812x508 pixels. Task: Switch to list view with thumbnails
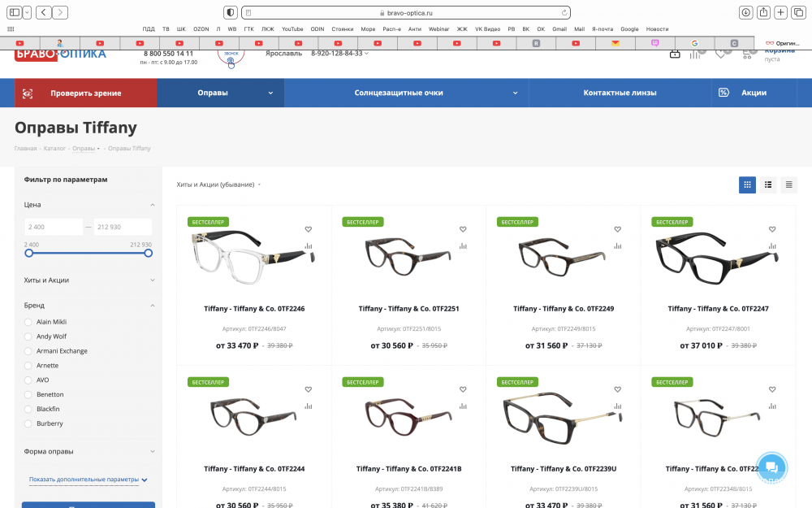pos(768,185)
